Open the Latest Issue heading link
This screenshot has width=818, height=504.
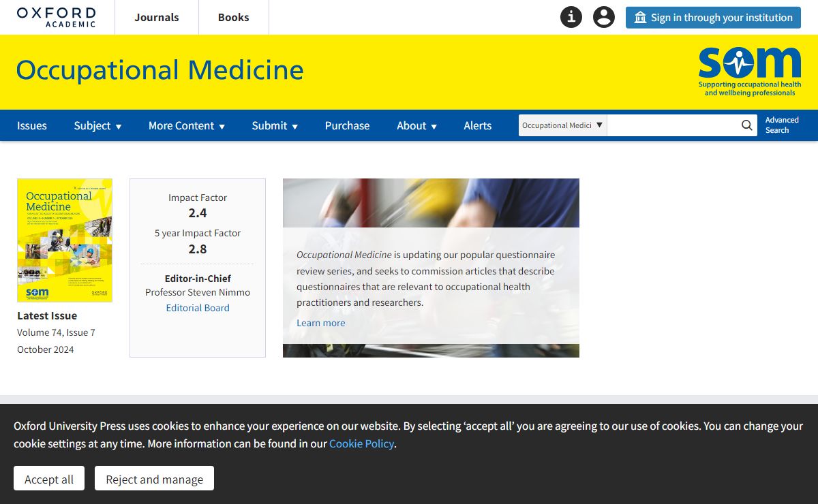(47, 315)
